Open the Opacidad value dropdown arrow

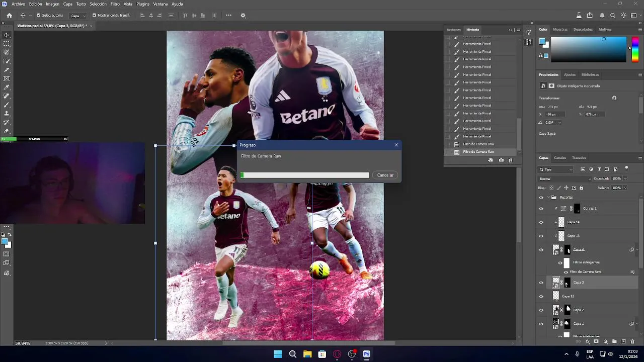click(x=625, y=178)
